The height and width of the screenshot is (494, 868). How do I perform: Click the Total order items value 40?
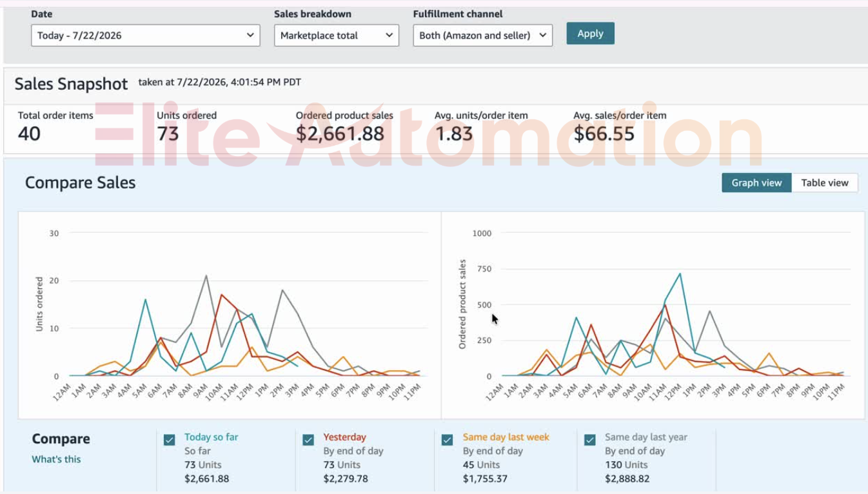(x=29, y=133)
